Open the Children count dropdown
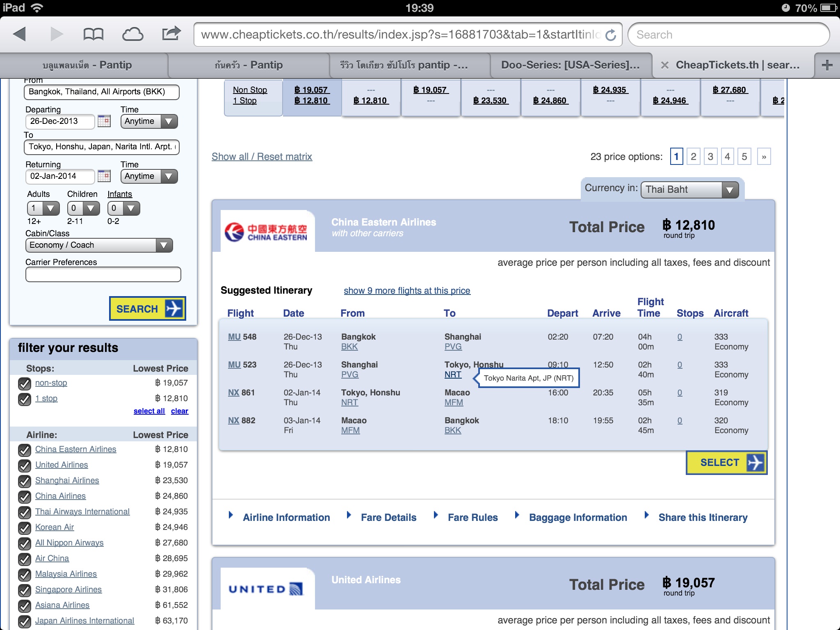 click(84, 208)
